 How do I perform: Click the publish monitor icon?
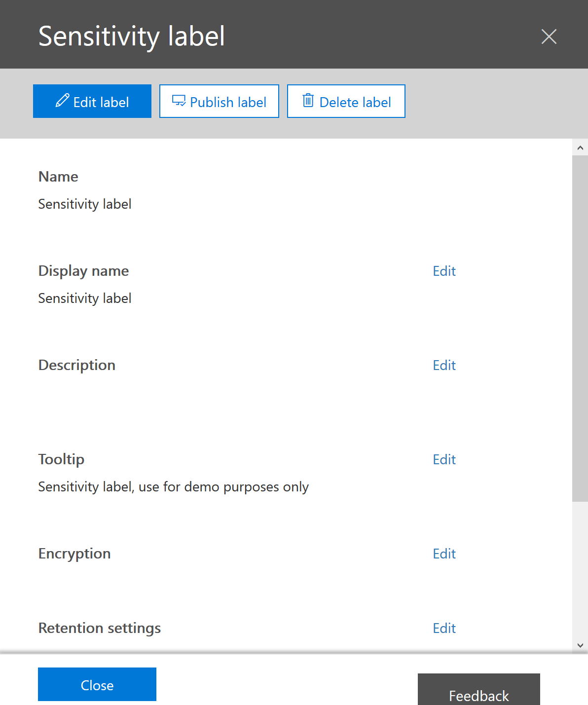179,101
